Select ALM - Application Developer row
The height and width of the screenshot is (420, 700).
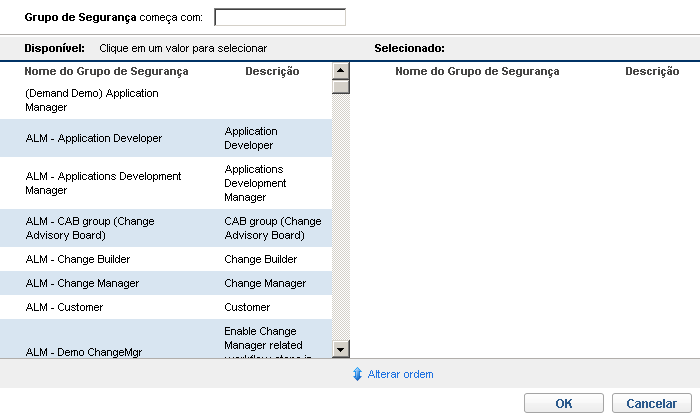coord(94,138)
